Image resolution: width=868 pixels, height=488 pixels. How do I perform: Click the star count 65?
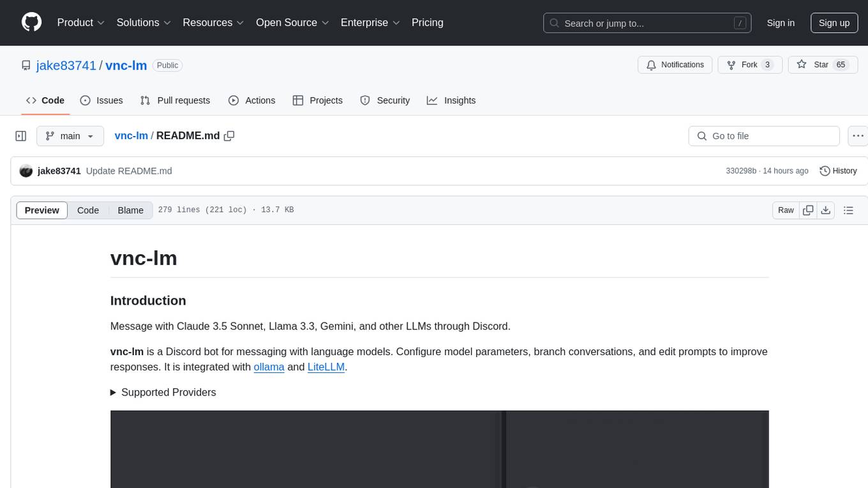tap(841, 65)
